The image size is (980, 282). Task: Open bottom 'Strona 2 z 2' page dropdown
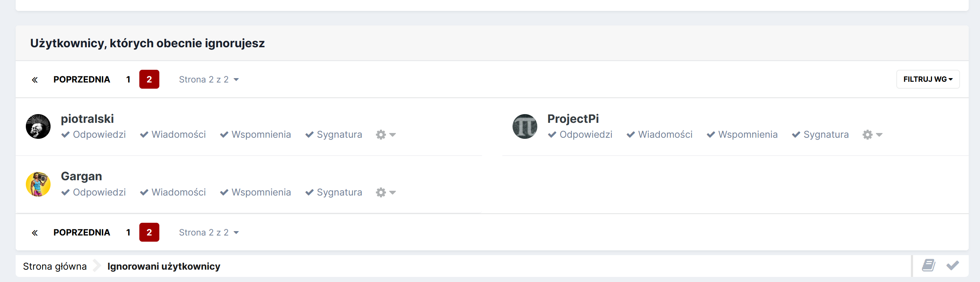point(209,233)
